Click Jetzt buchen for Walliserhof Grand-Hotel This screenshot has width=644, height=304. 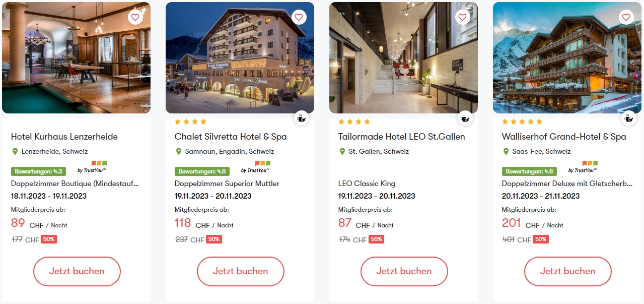tap(568, 271)
